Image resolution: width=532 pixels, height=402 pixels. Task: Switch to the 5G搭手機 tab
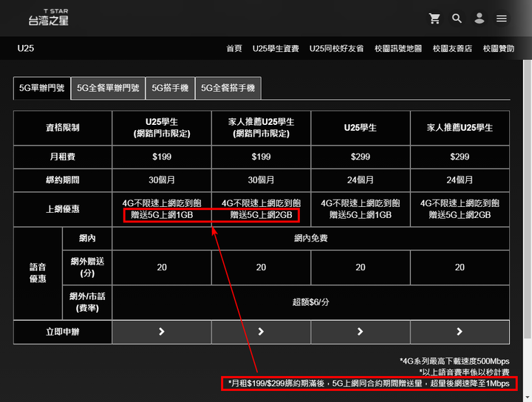click(x=170, y=88)
